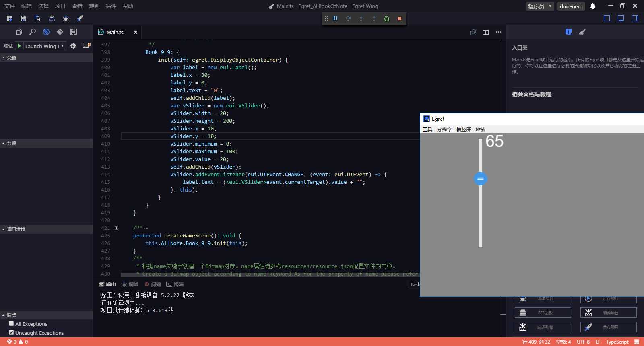
Task: Open launch configuration gear settings
Action: click(x=73, y=46)
